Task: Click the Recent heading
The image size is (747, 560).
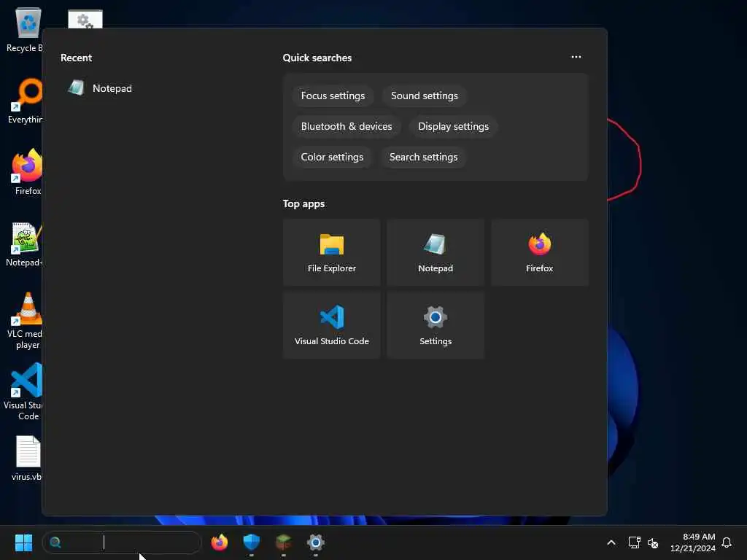Action: 76,58
